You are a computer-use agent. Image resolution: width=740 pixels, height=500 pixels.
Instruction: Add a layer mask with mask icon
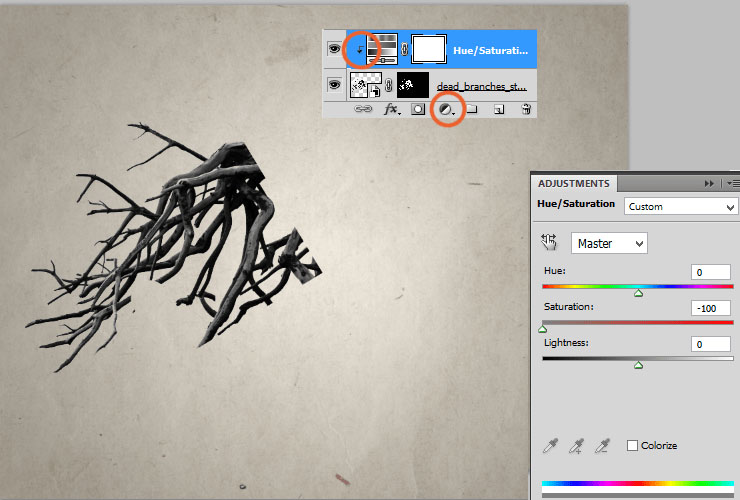point(418,110)
